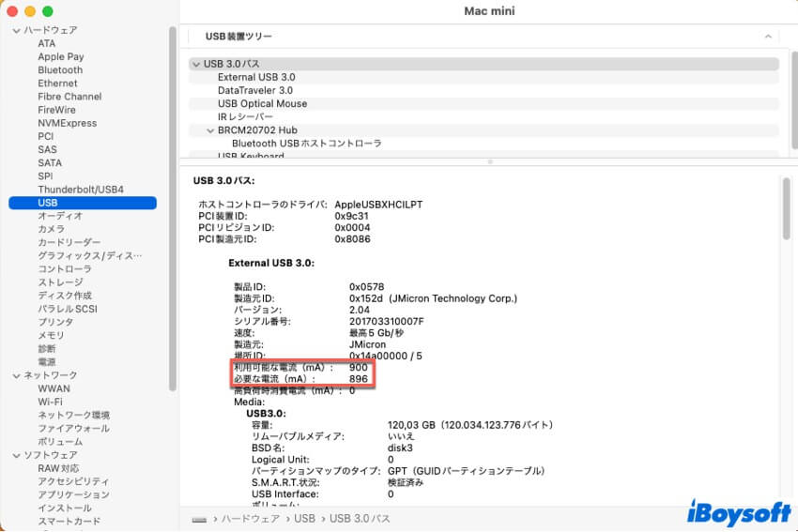Image resolution: width=798 pixels, height=532 pixels.
Task: Collapse the ネットワーク sidebar section
Action: point(16,376)
